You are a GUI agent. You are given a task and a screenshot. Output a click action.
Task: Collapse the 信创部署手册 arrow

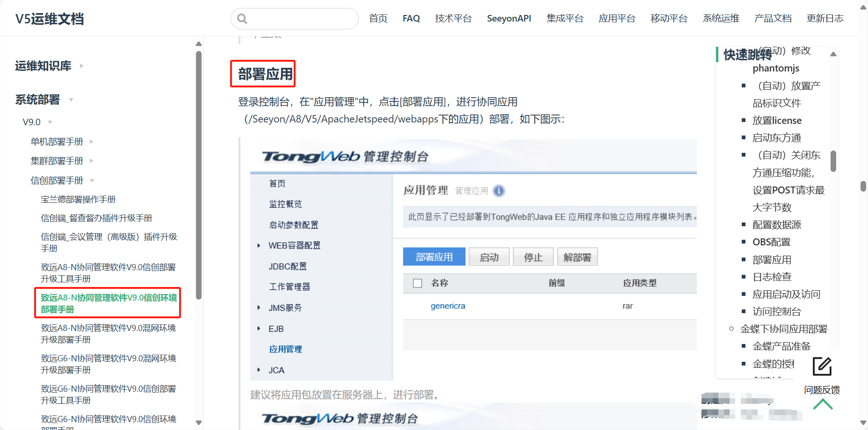pyautogui.click(x=92, y=180)
